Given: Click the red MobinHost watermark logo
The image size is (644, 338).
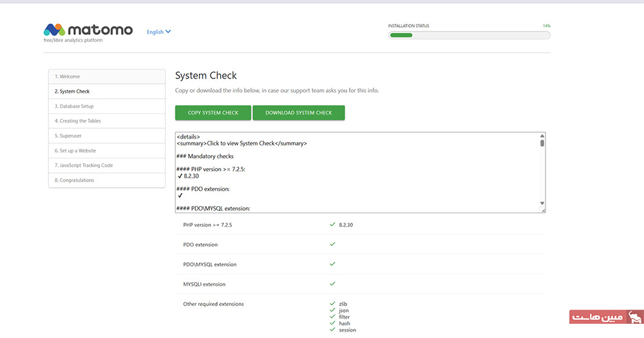Looking at the screenshot, I should point(606,317).
